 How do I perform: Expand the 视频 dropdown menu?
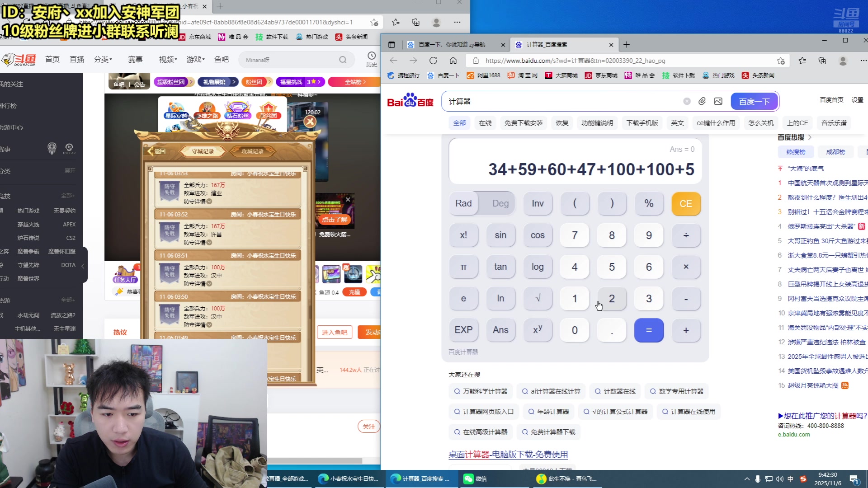(166, 59)
